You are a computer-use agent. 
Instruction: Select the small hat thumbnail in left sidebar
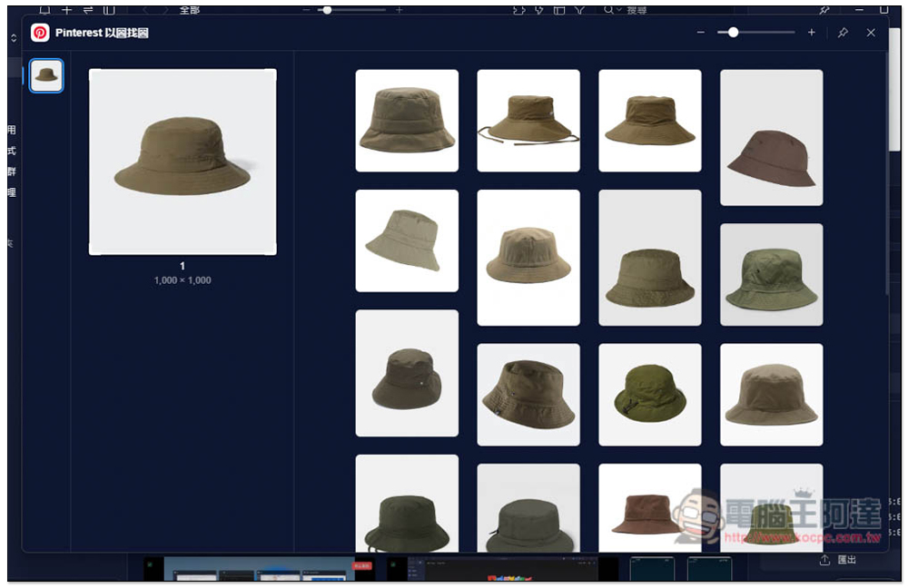46,76
